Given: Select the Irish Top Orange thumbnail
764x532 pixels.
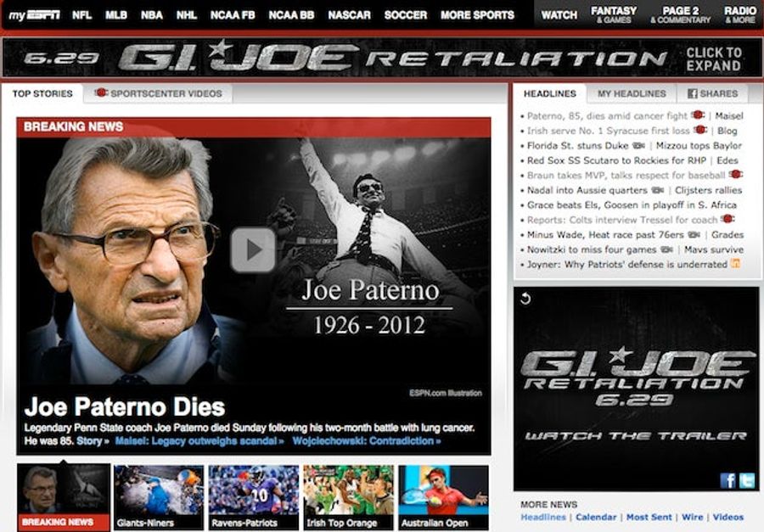Looking at the screenshot, I should [x=348, y=497].
